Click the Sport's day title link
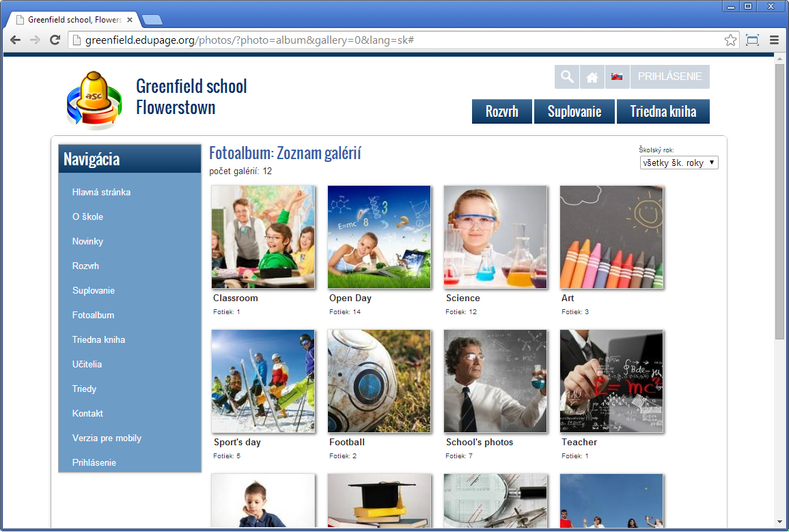This screenshot has height=532, width=789. tap(237, 443)
